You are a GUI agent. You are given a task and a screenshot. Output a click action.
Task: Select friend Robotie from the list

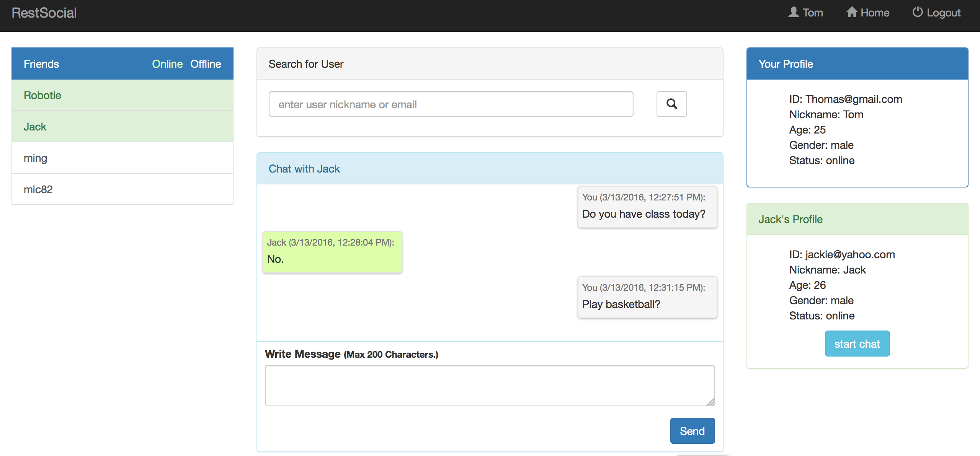(x=122, y=95)
